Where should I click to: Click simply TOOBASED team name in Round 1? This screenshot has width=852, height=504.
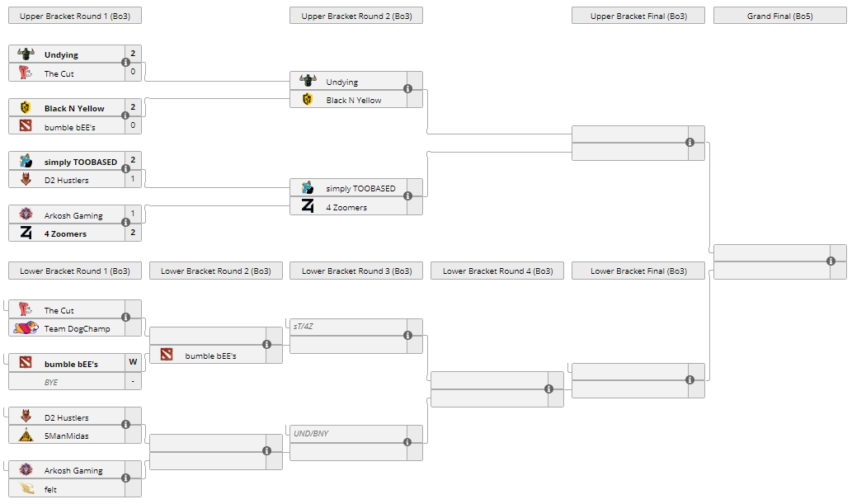coord(81,162)
